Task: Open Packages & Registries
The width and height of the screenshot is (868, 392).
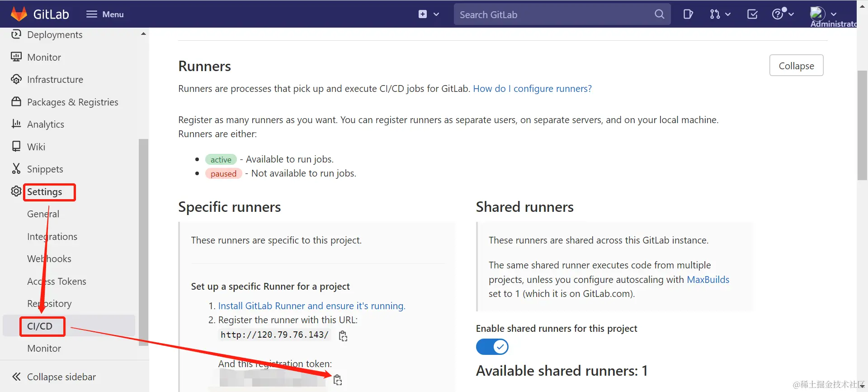Action: point(72,102)
